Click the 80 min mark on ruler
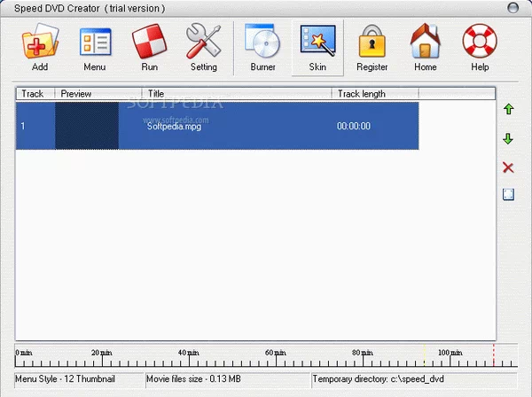The height and width of the screenshot is (397, 532). tap(363, 353)
